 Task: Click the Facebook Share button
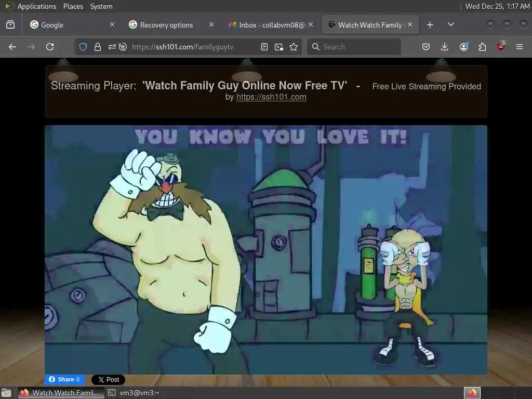[64, 379]
